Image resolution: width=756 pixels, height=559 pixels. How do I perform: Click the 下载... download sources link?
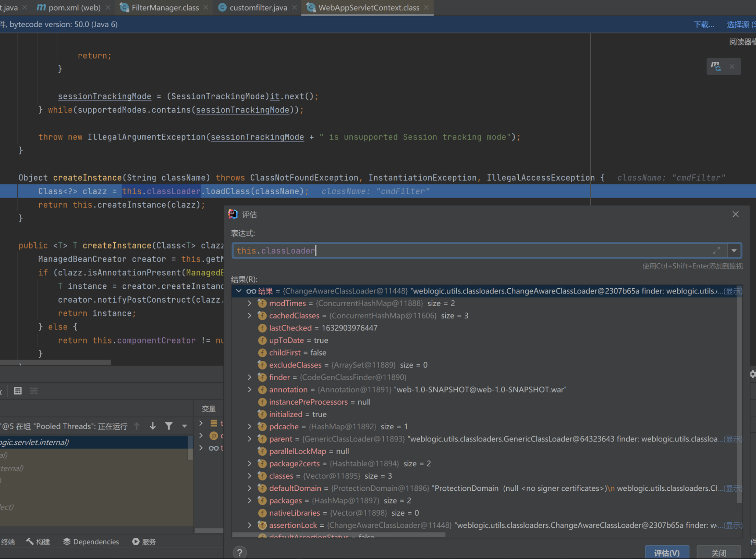(703, 25)
